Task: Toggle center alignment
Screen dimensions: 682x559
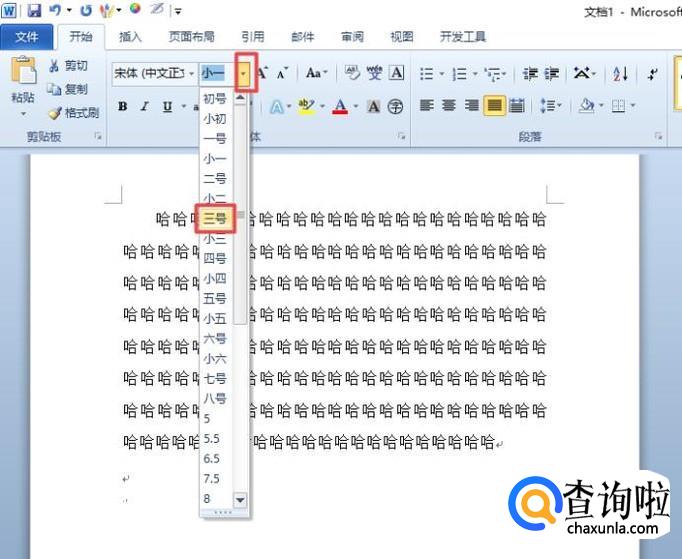Action: pos(449,106)
